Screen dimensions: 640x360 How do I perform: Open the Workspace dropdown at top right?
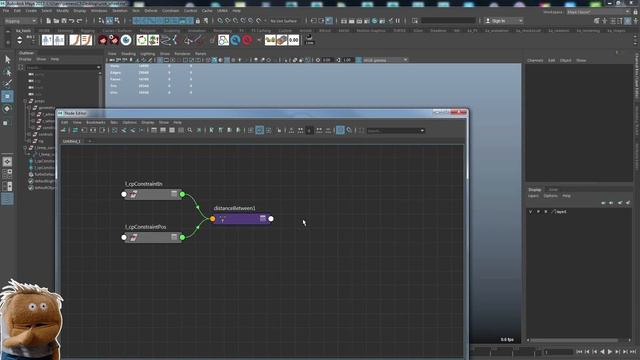click(x=599, y=12)
